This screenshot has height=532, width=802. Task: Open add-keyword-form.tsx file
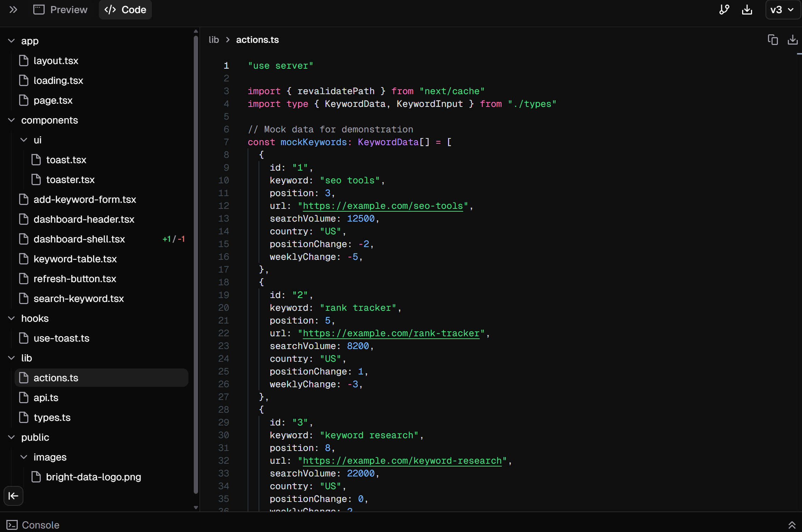coord(101,199)
